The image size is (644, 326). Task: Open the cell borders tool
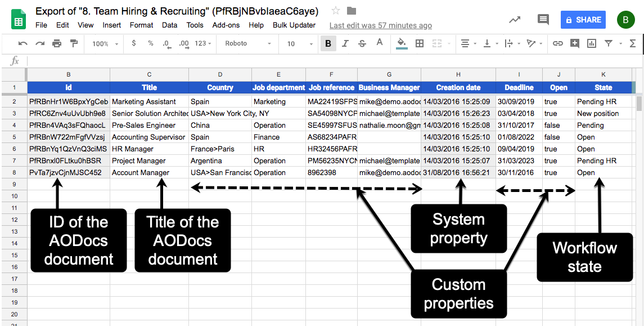[420, 43]
